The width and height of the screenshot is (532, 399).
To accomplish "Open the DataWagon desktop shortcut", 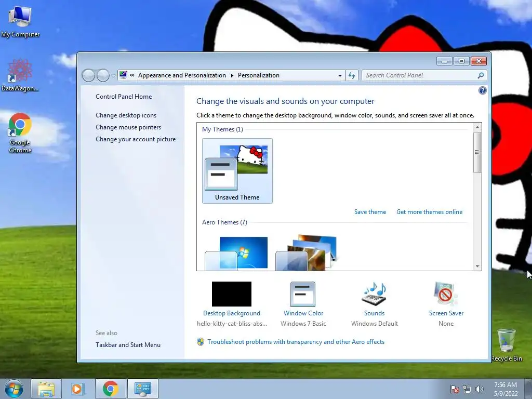I will pos(20,75).
